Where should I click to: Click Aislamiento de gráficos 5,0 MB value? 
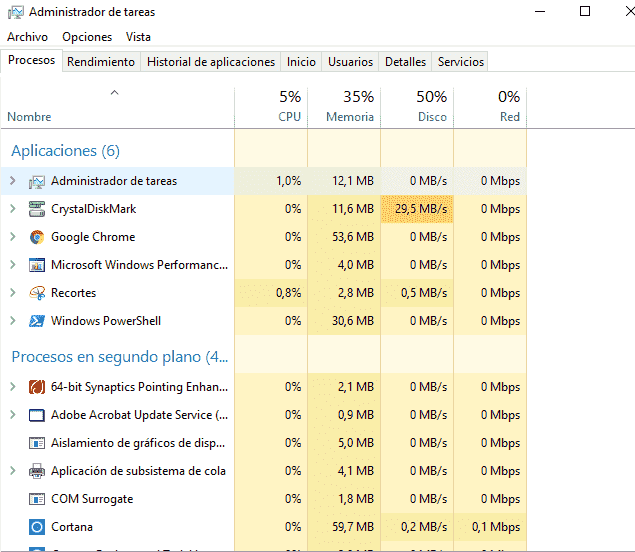point(356,443)
